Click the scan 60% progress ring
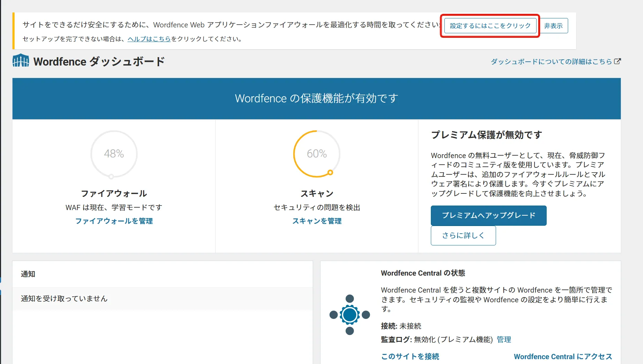 tap(316, 154)
